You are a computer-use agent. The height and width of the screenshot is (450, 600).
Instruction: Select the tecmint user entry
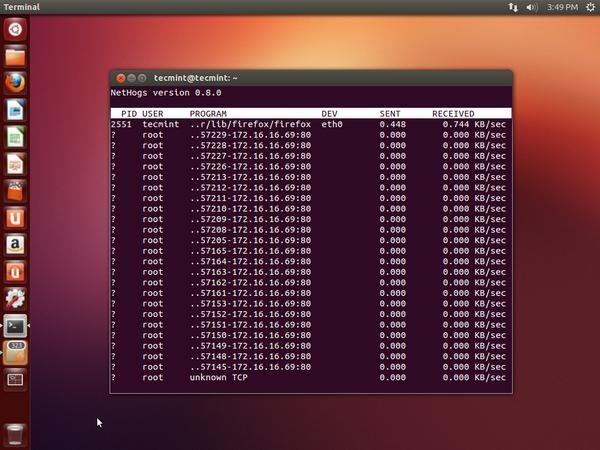click(161, 124)
